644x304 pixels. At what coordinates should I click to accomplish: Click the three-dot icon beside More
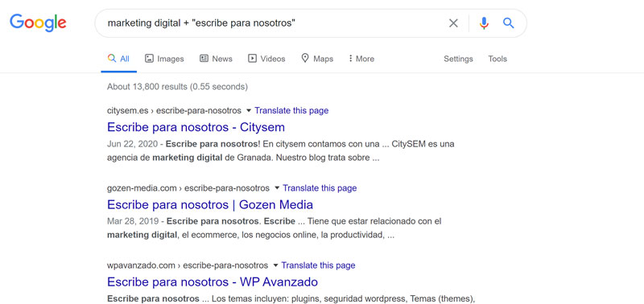pyautogui.click(x=350, y=58)
